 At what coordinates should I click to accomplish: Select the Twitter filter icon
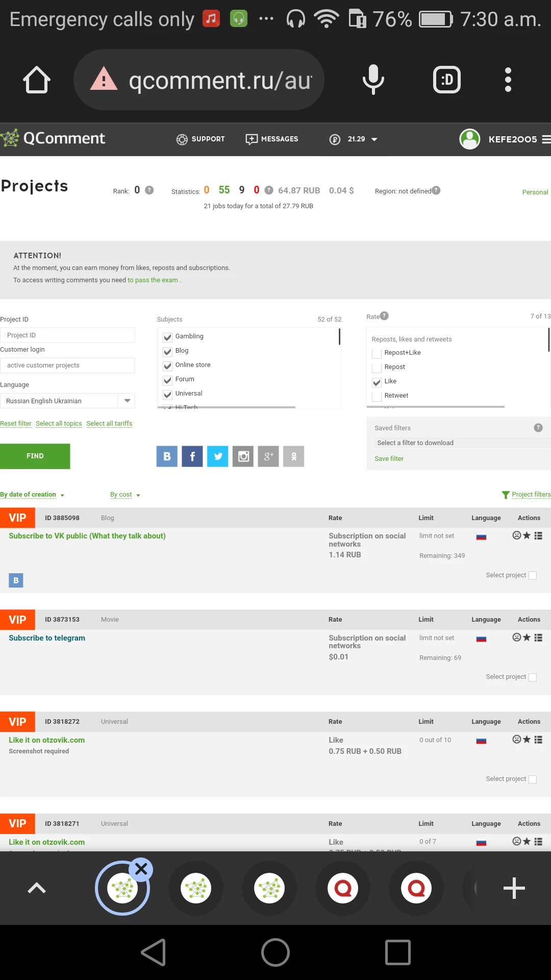point(218,456)
